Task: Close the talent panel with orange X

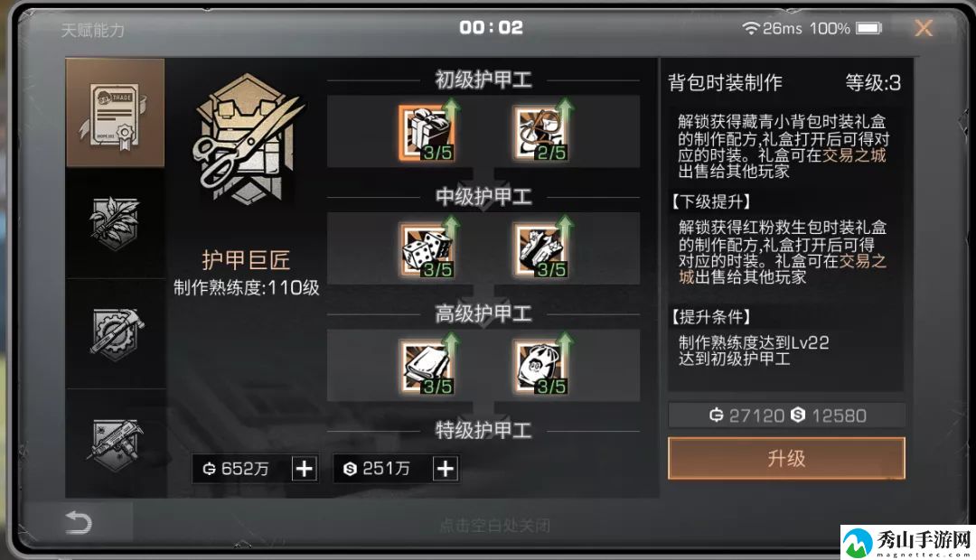Action: pyautogui.click(x=924, y=28)
